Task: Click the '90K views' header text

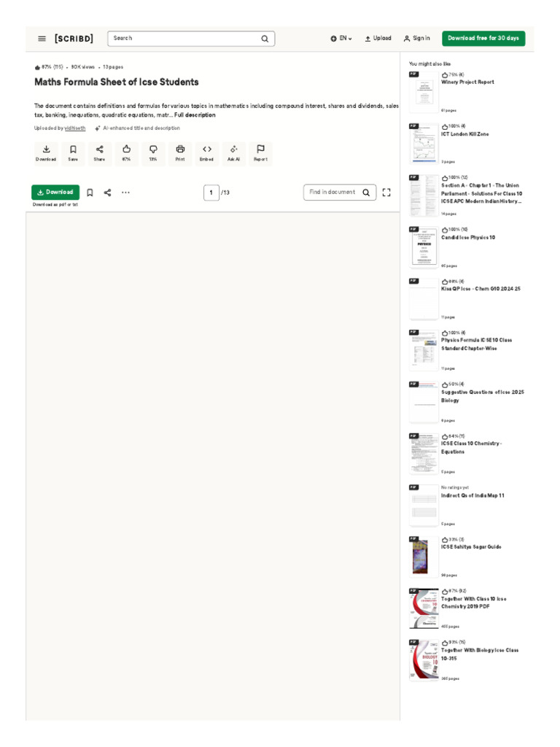Action: pyautogui.click(x=83, y=67)
